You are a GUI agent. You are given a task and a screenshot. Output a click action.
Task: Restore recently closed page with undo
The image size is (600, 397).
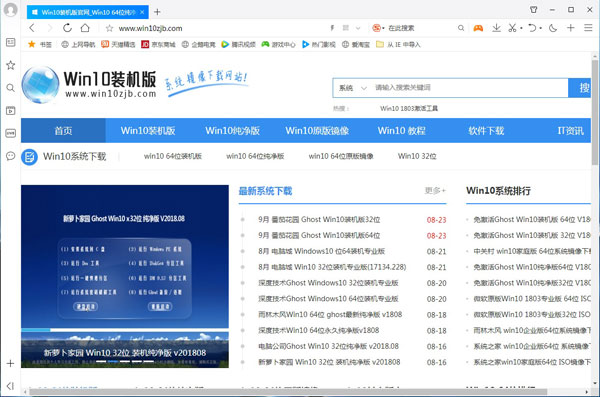pos(532,28)
